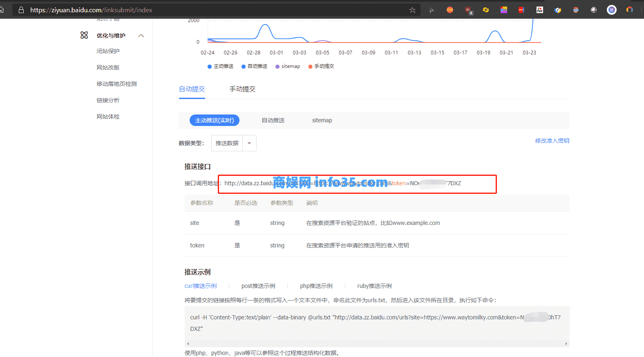The image size is (644, 357).
Task: Click the face with glasses extension icon
Action: 576,10
